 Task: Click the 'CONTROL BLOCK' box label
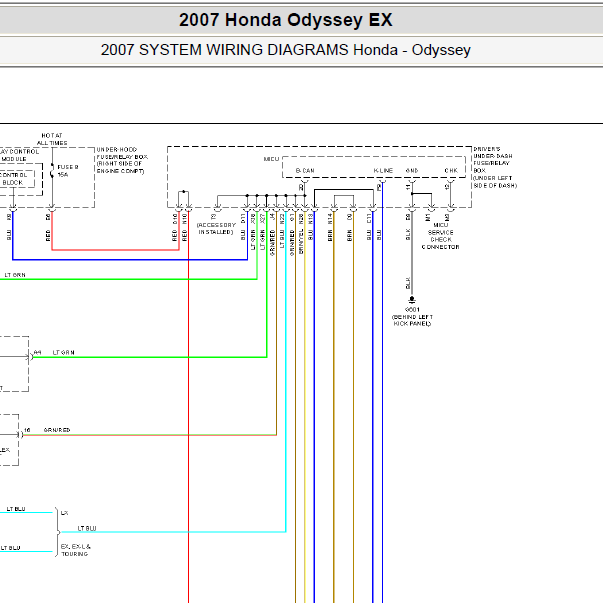tap(13, 179)
